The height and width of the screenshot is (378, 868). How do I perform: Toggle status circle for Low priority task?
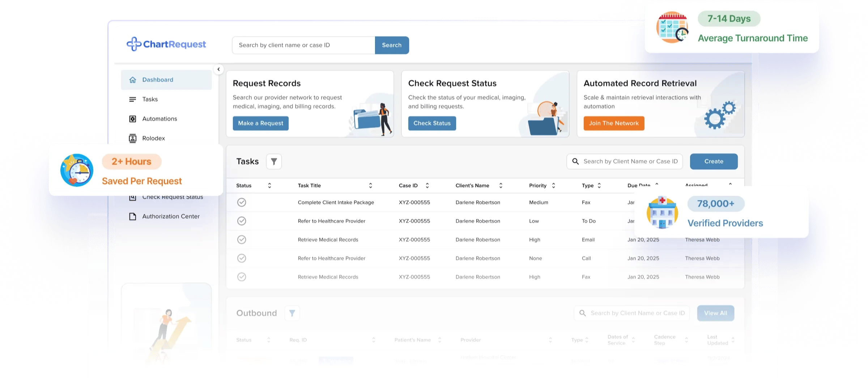tap(242, 221)
